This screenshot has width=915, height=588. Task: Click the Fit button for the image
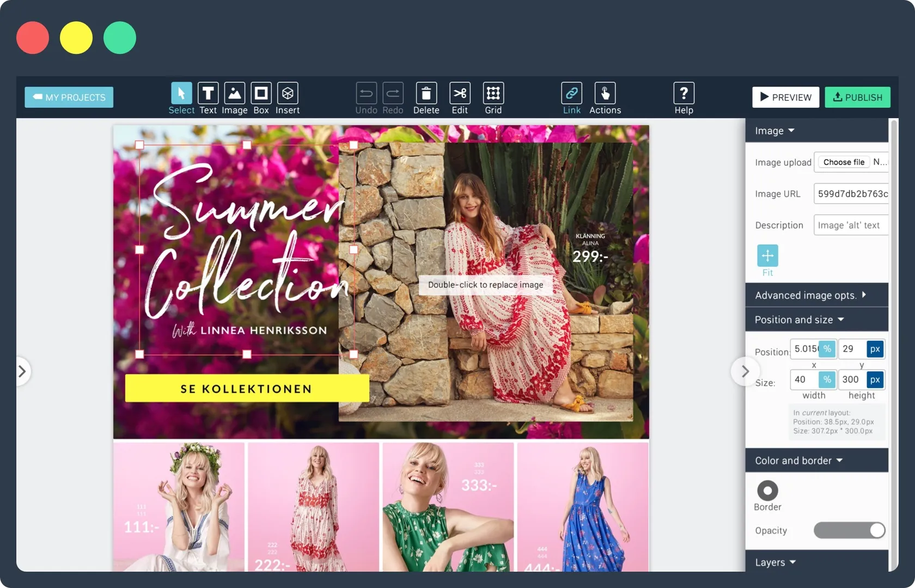pyautogui.click(x=767, y=256)
